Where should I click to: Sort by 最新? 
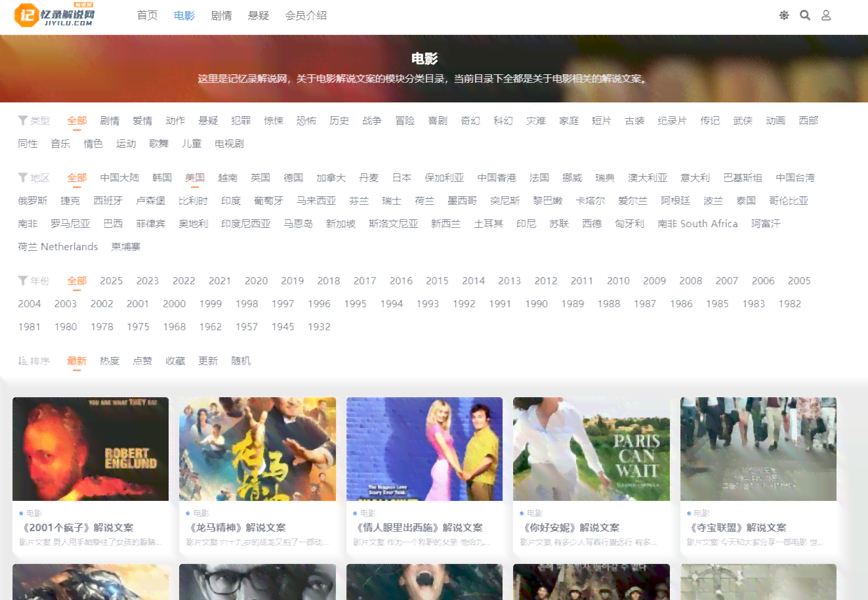tap(77, 361)
